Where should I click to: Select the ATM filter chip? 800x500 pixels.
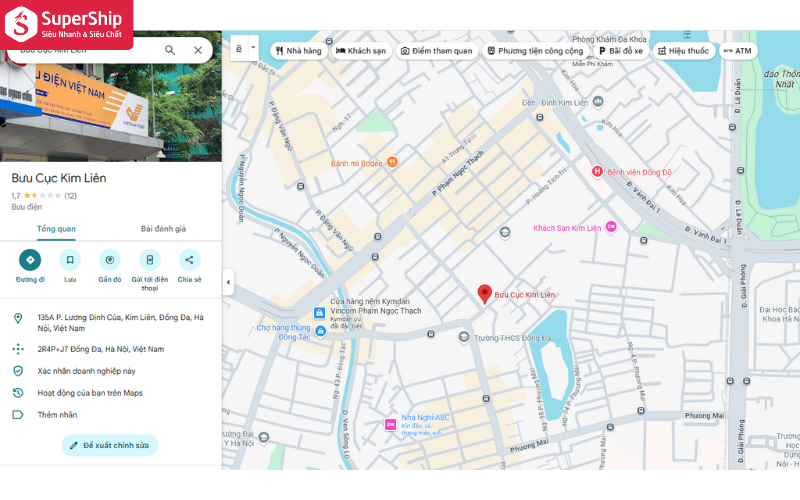point(738,51)
